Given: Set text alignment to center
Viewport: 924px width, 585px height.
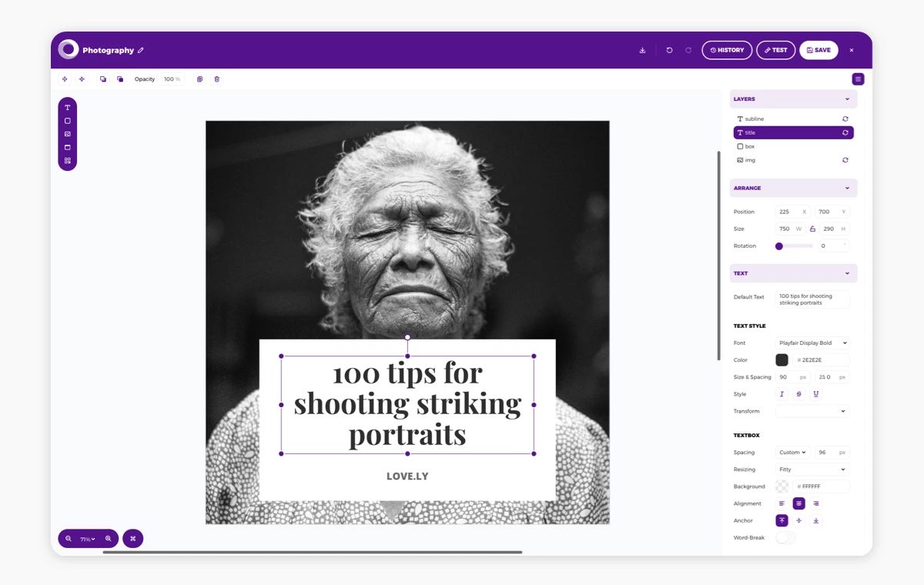Looking at the screenshot, I should point(798,503).
